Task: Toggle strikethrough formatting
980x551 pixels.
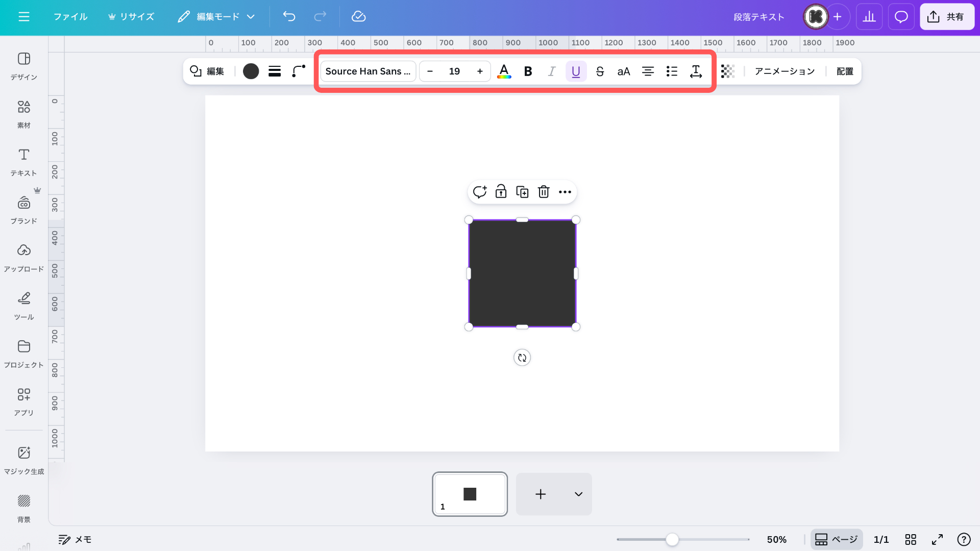Action: [x=600, y=71]
